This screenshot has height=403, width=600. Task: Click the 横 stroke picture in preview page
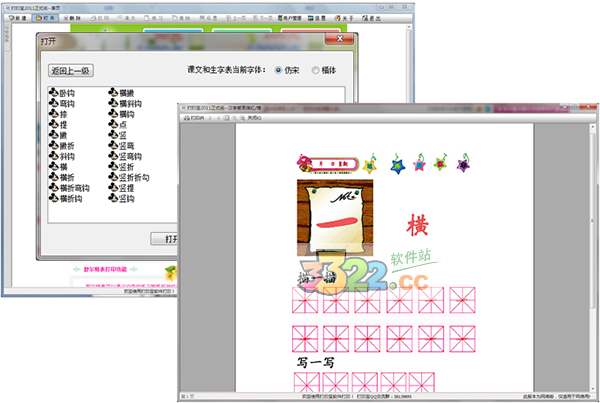pos(335,217)
